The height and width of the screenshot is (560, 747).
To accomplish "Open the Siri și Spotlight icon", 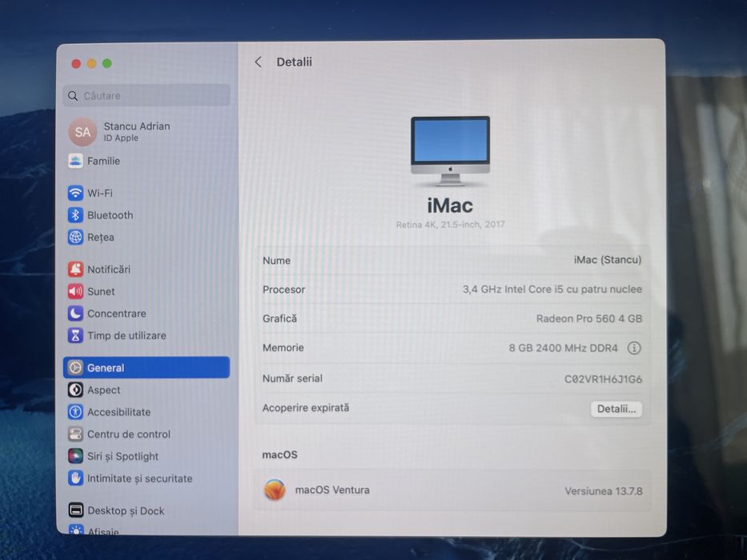I will pos(75,456).
